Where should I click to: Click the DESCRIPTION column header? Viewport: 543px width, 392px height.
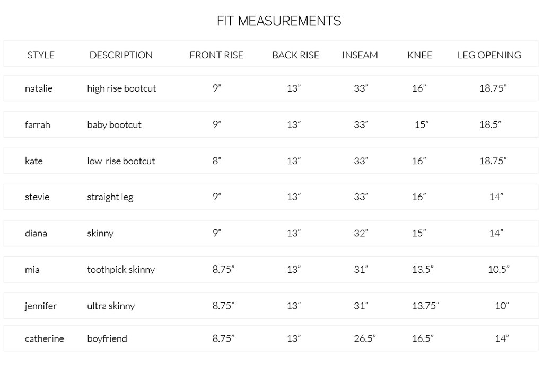(x=121, y=55)
